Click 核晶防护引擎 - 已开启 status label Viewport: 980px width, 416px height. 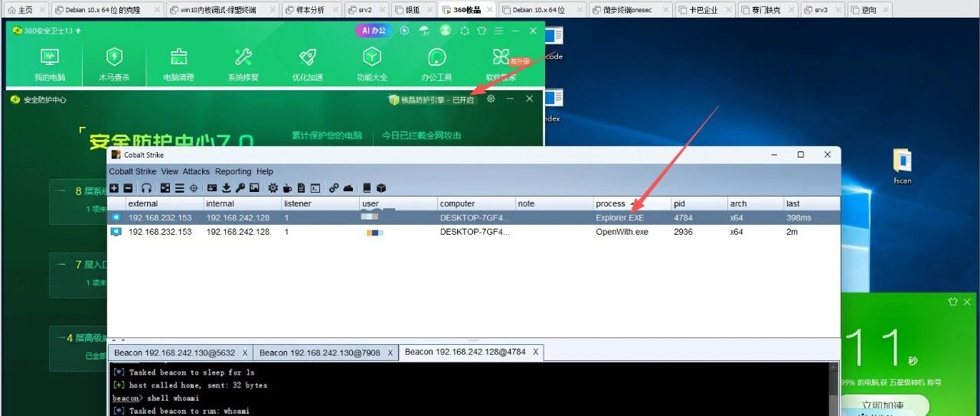[432, 99]
